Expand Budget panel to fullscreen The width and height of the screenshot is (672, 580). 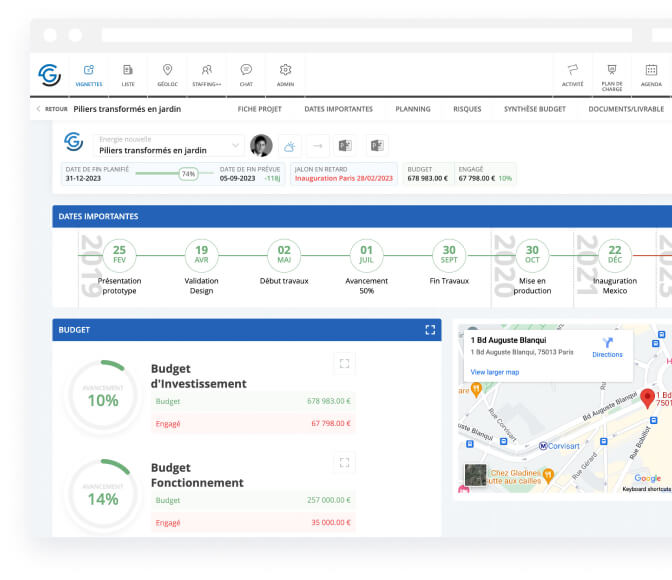431,329
